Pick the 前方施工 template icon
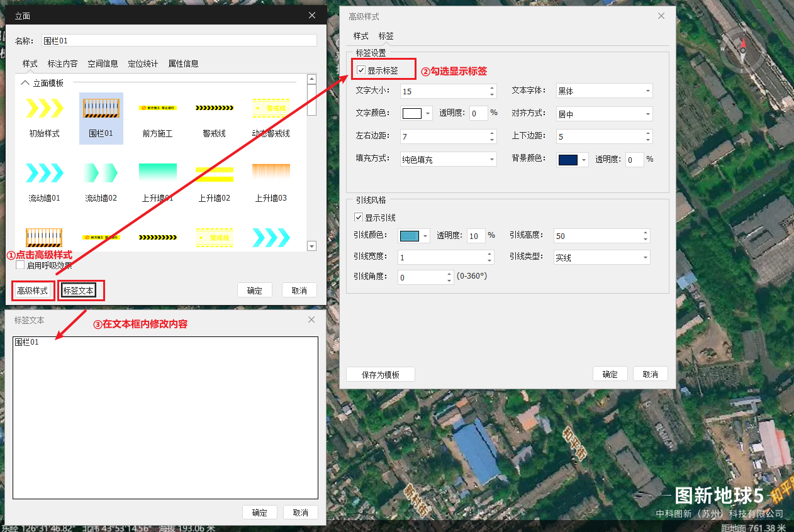Screen dimensions: 794x532 pyautogui.click(x=157, y=109)
